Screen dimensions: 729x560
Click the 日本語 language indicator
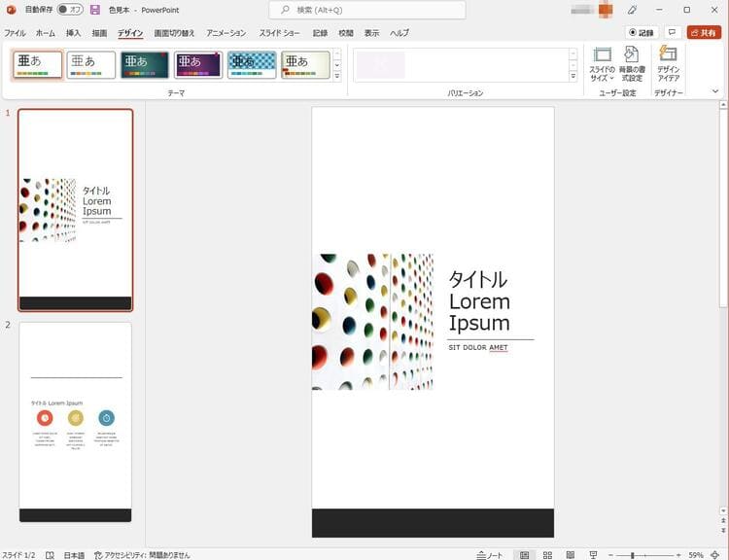point(74,555)
